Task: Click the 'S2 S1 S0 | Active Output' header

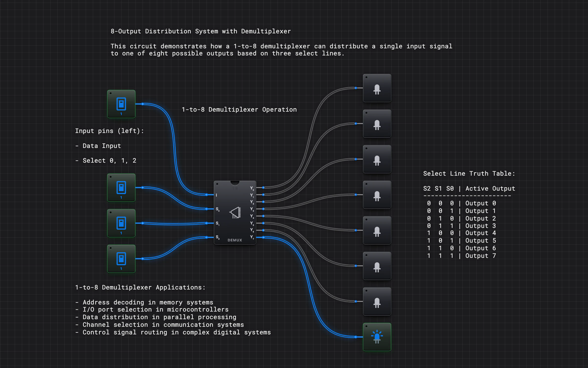Action: (469, 189)
